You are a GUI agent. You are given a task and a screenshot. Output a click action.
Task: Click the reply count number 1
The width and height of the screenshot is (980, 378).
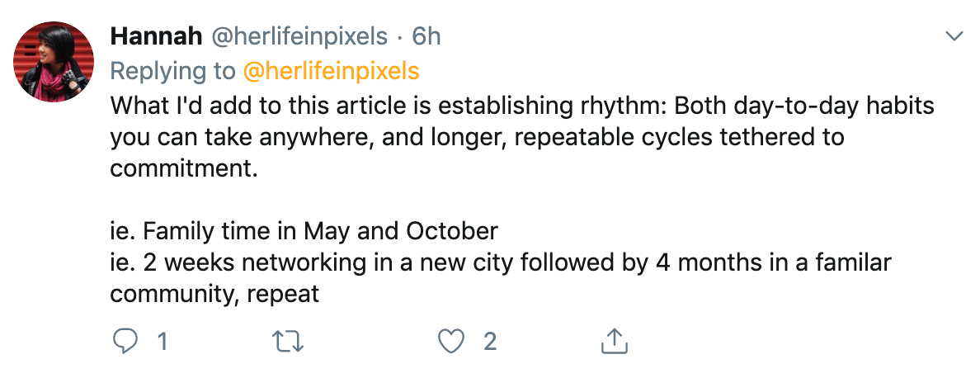(162, 342)
